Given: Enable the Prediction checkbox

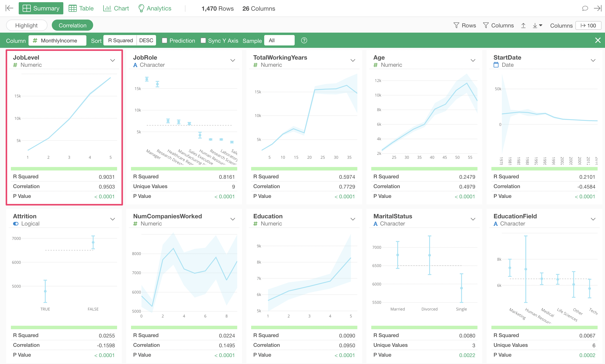Looking at the screenshot, I should (165, 40).
